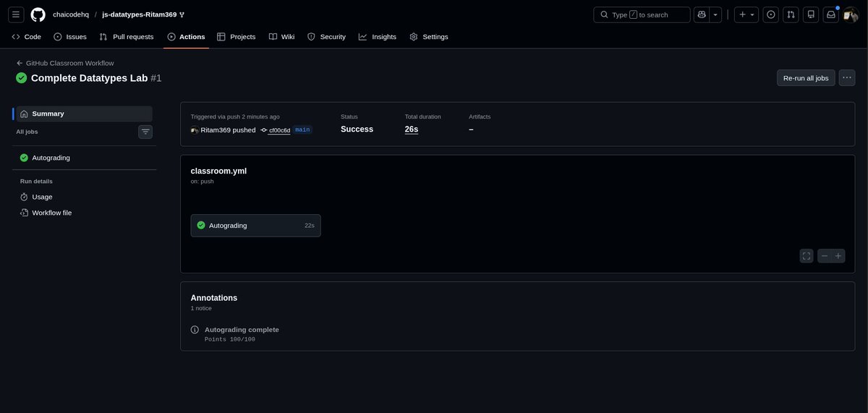Zoom in the workflow graph
868x413 pixels.
click(838, 256)
